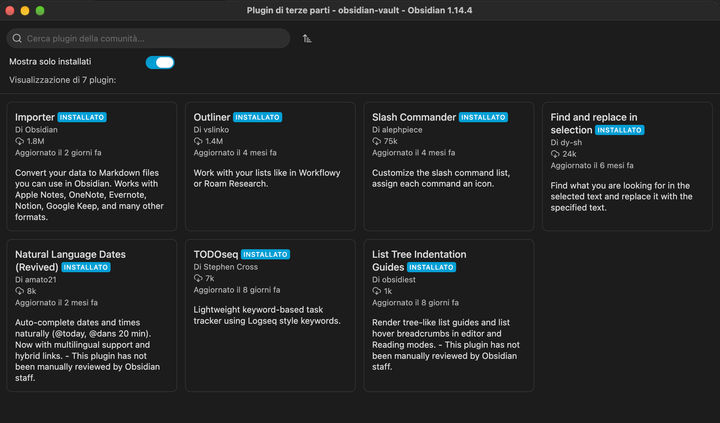This screenshot has width=720, height=423.
Task: Click Outliner's INSTALLATO badge
Action: point(258,117)
